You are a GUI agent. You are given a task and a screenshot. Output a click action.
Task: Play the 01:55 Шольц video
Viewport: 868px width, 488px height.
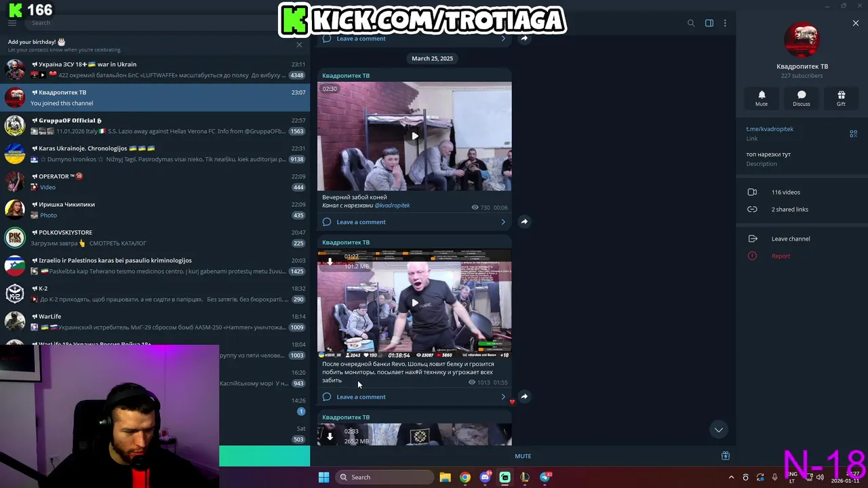tap(414, 303)
